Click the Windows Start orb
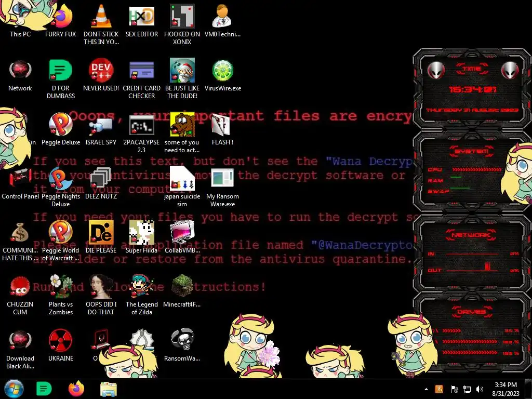The width and height of the screenshot is (532, 399). pos(14,389)
